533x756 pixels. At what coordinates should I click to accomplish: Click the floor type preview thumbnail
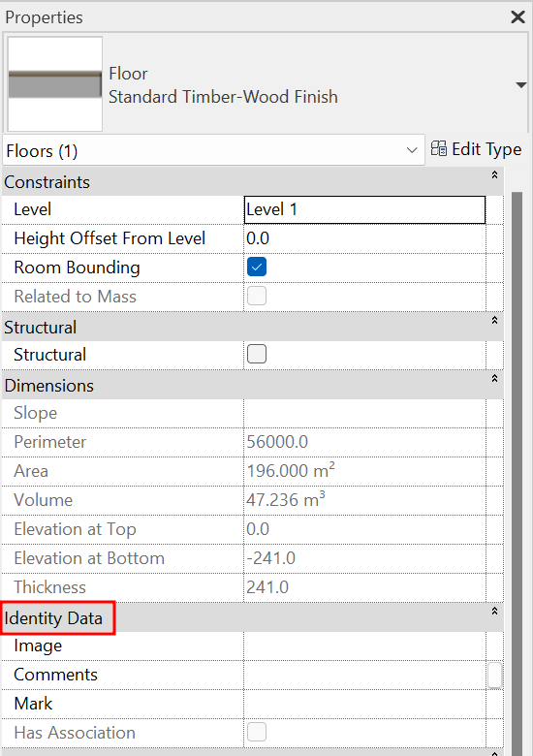tap(55, 84)
